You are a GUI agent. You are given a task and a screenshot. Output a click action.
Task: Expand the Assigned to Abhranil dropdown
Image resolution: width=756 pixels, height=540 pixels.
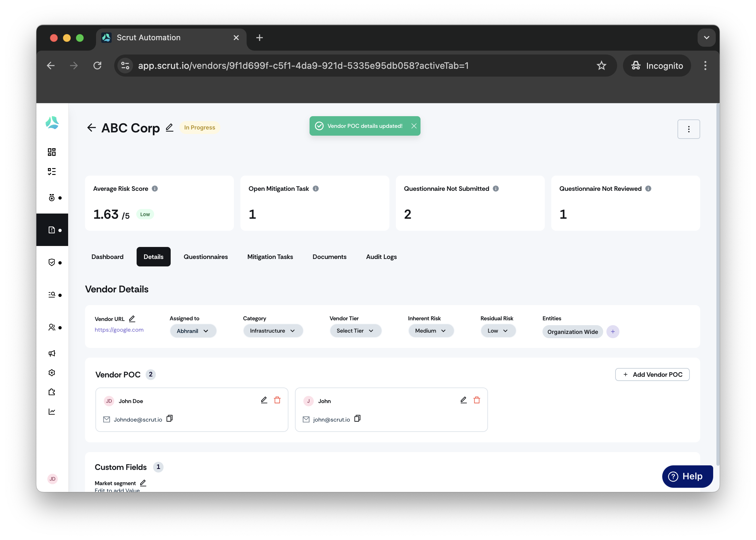pyautogui.click(x=193, y=331)
